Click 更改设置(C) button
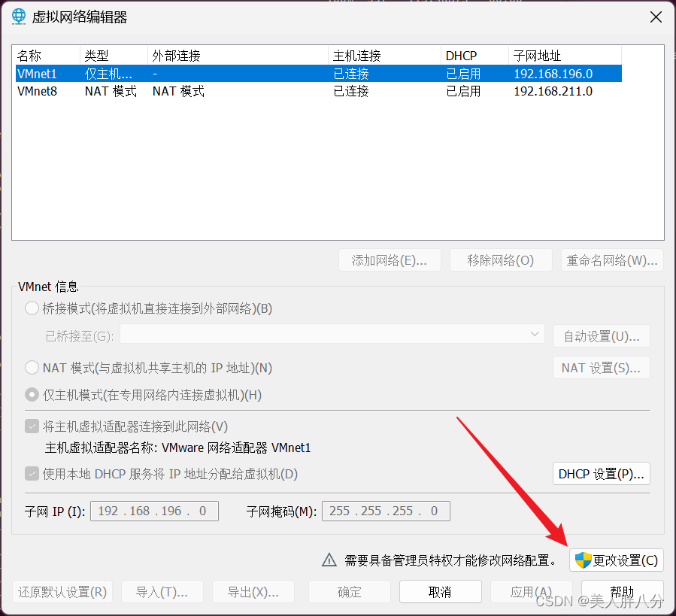 click(617, 560)
